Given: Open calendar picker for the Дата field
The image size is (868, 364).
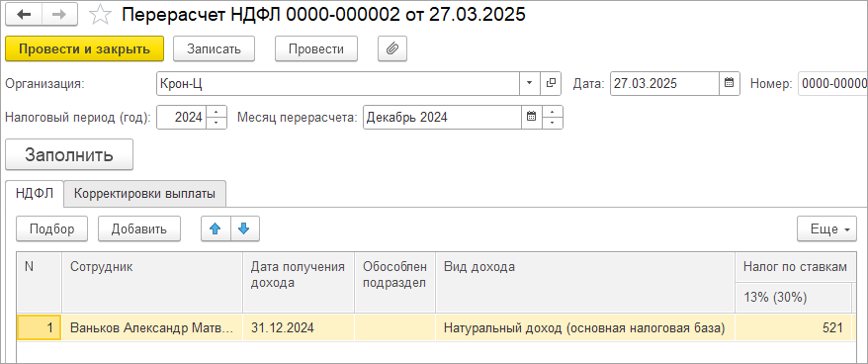Looking at the screenshot, I should point(729,84).
